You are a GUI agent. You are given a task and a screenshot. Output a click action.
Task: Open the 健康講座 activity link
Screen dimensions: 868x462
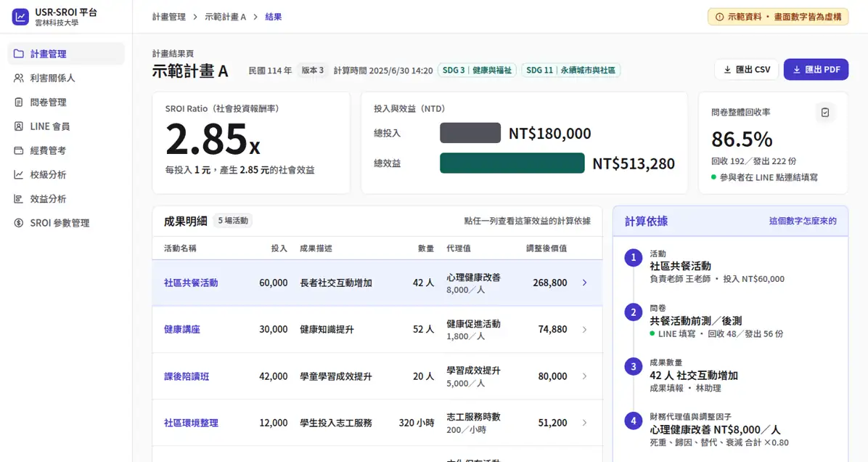[x=182, y=329]
